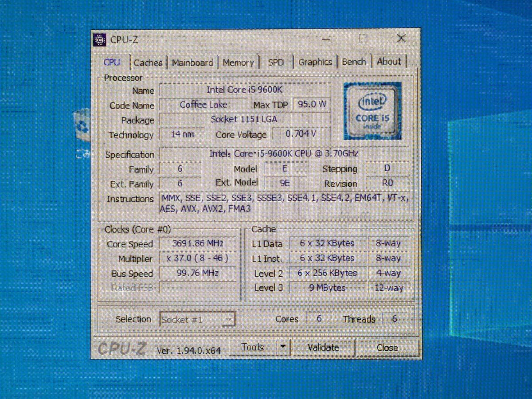The width and height of the screenshot is (532, 399).
Task: Click the Core Voltage value 0.704 V
Action: tap(301, 134)
